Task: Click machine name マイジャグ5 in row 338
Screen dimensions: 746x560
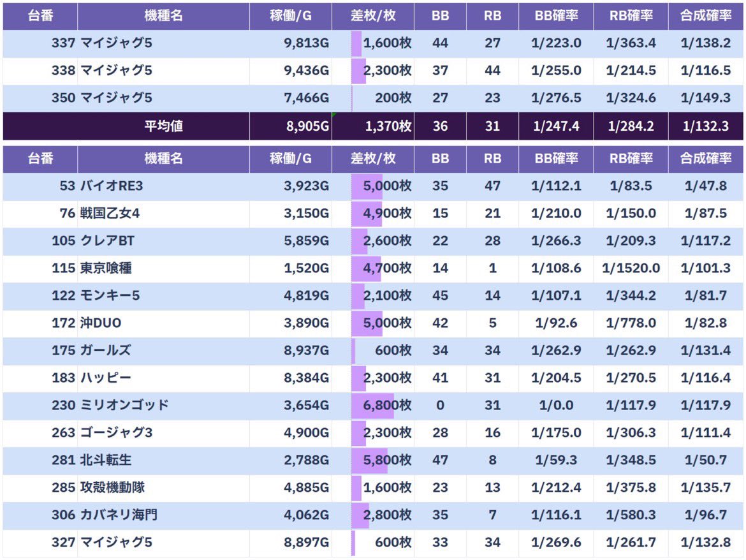Action: point(116,70)
